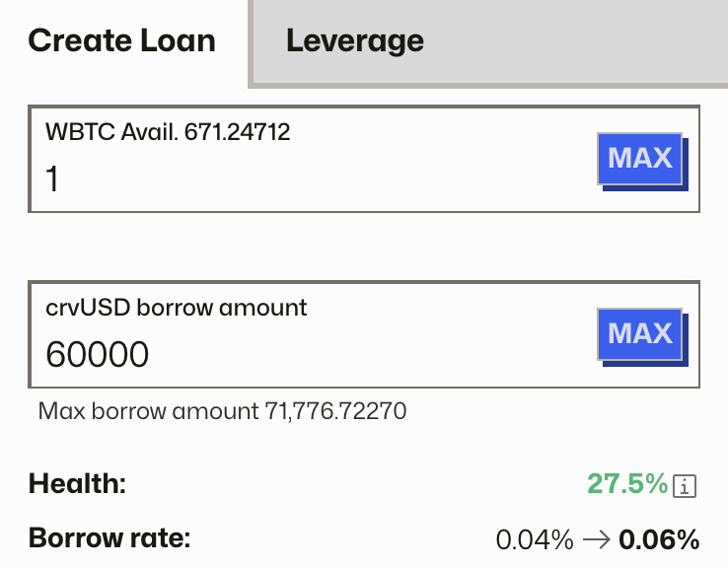Click empty tab bar area beside Leverage

tap(582, 41)
